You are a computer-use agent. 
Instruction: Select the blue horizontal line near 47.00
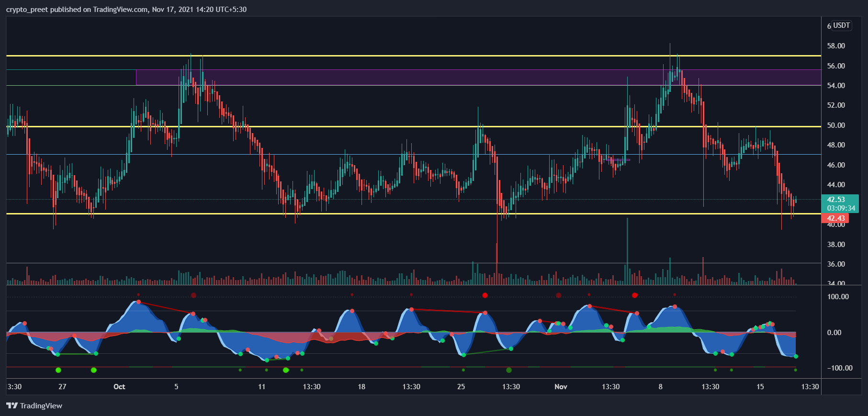[414, 154]
